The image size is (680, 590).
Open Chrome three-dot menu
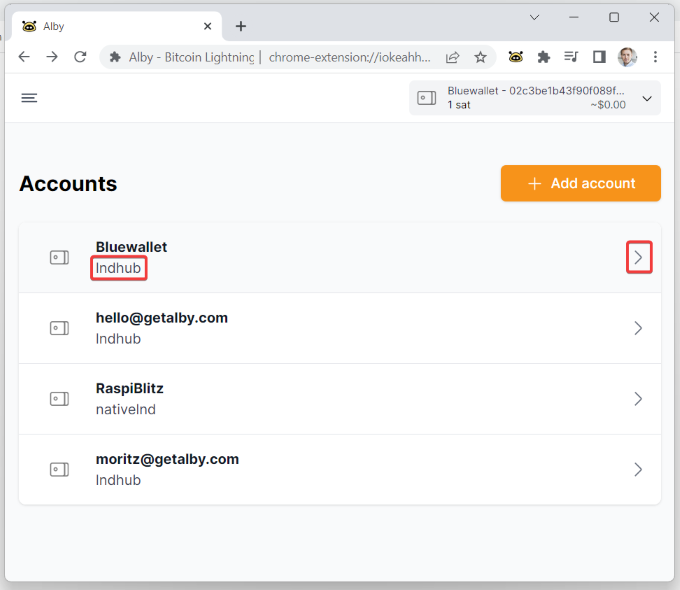[x=655, y=57]
